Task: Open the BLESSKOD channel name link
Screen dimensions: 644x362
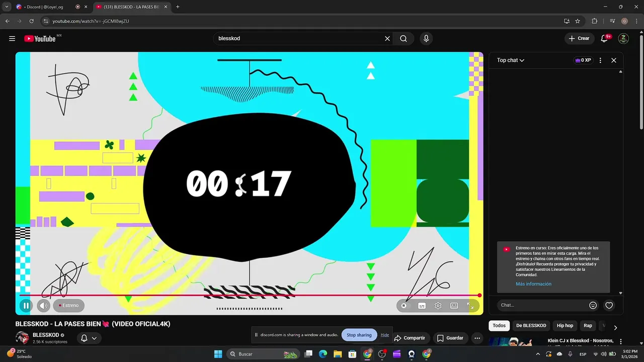Action: point(46,335)
